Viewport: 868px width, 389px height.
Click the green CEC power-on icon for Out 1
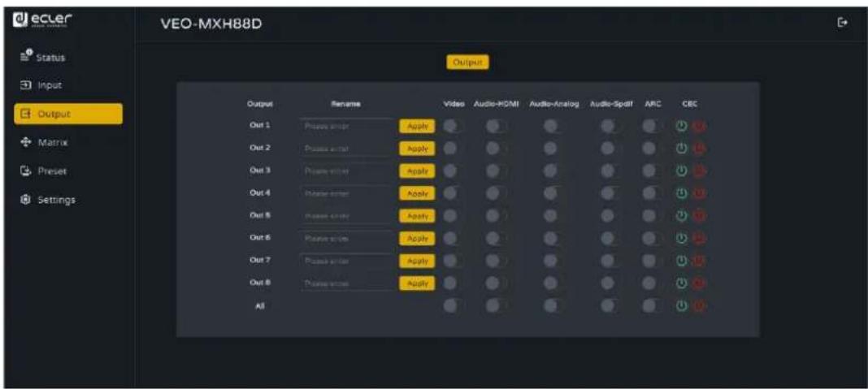tap(682, 126)
